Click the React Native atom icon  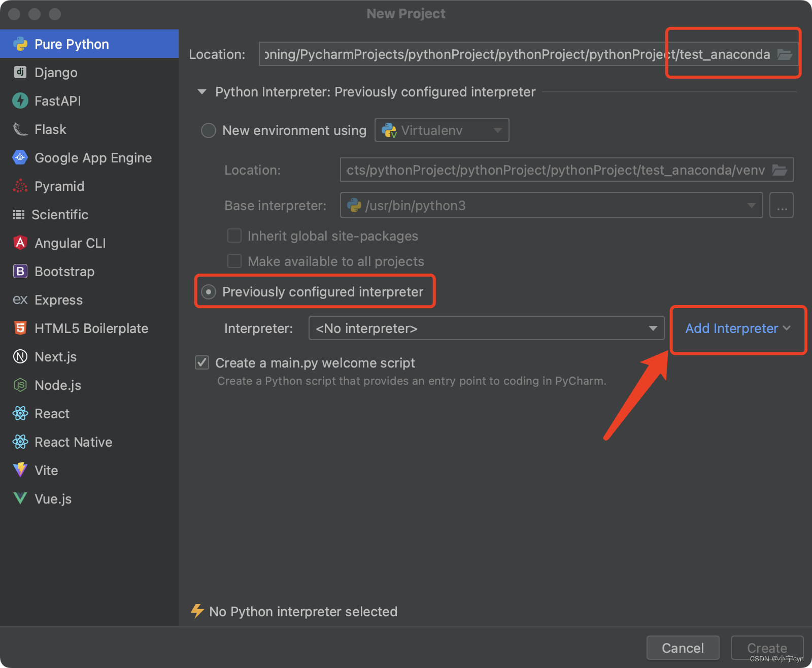pyautogui.click(x=20, y=442)
